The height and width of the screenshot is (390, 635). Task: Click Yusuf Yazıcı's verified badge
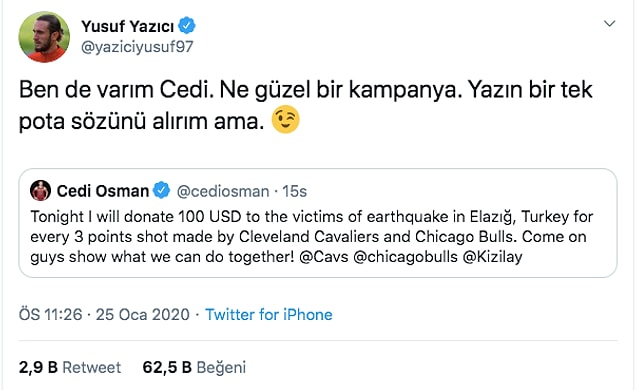[187, 26]
